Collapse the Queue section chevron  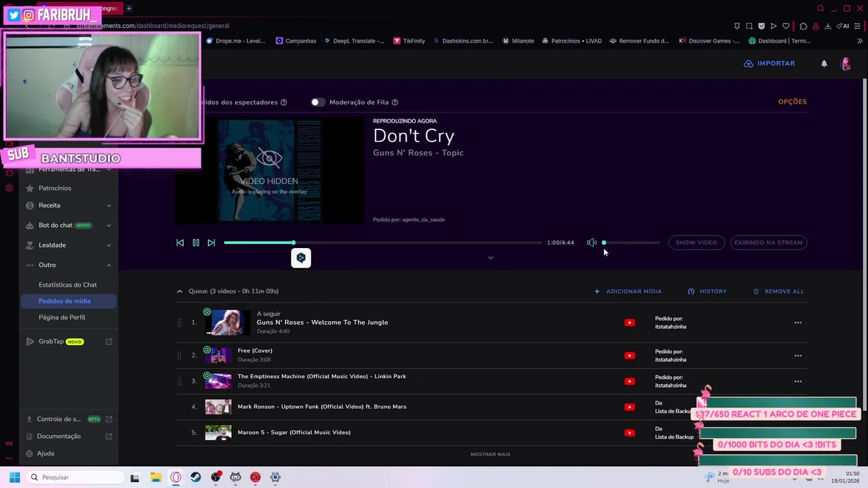pos(179,291)
